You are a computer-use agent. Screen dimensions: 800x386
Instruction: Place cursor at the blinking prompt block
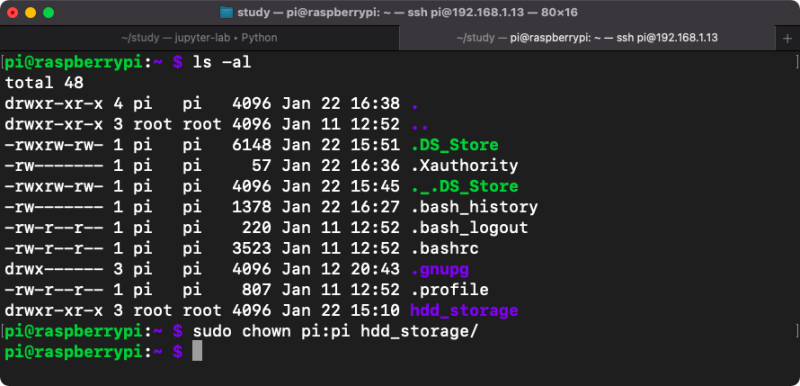click(x=197, y=352)
